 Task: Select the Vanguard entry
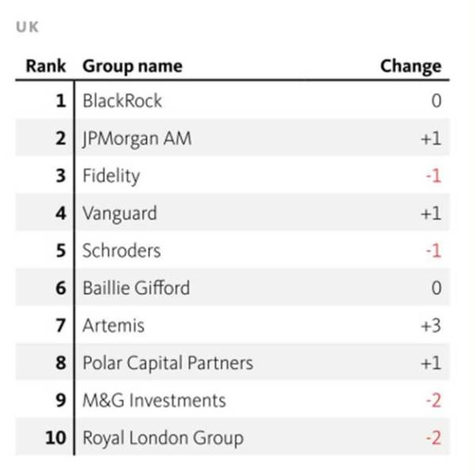[120, 213]
